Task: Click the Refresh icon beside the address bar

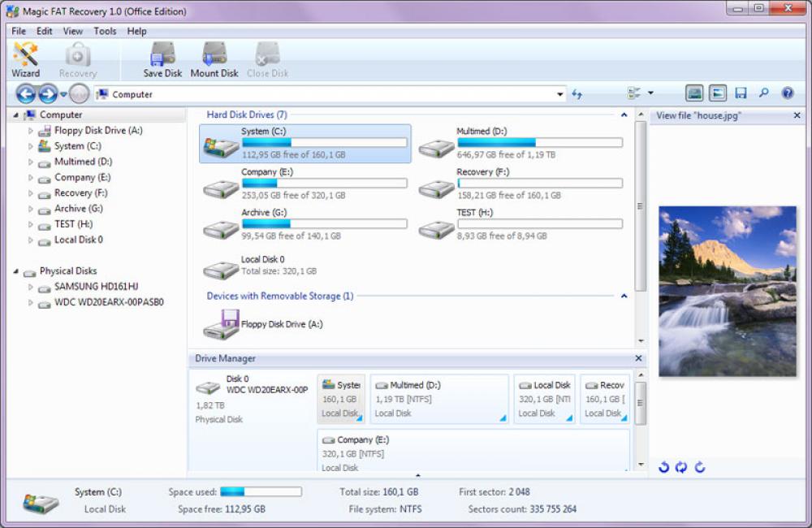Action: point(577,93)
